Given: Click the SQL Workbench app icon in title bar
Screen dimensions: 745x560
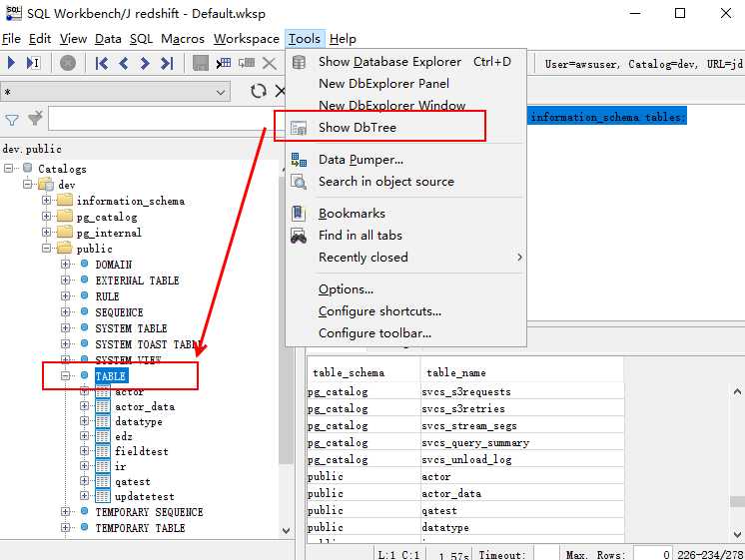Looking at the screenshot, I should pyautogui.click(x=14, y=13).
